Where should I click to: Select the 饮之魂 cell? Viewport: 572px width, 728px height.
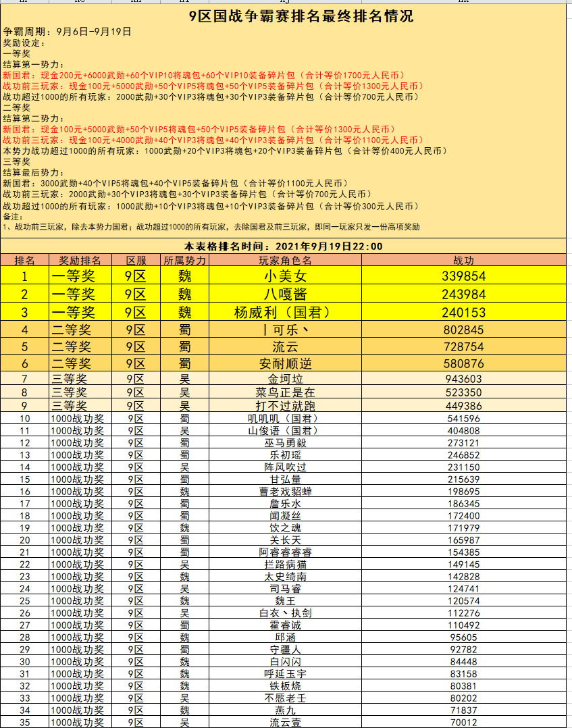tap(285, 527)
